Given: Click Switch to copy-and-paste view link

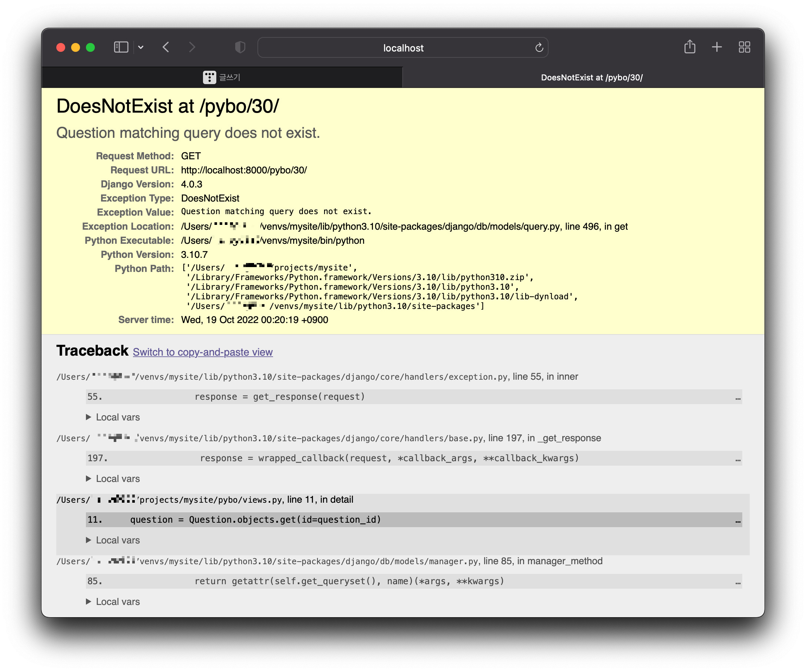Looking at the screenshot, I should (203, 352).
